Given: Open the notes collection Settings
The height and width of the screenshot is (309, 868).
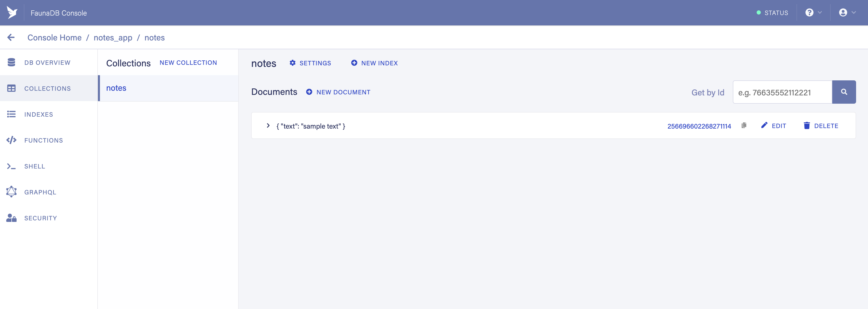Looking at the screenshot, I should (x=310, y=63).
